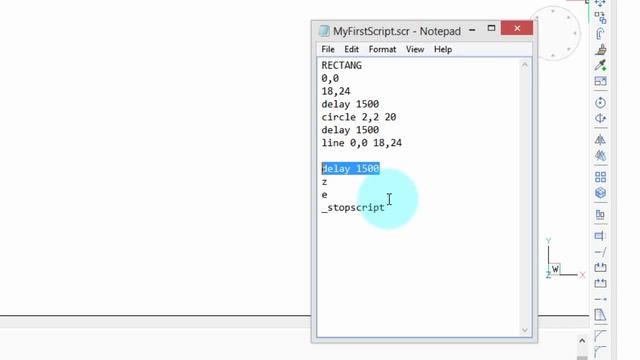Viewport: 640px width, 360px height.
Task: Click the Notepad icon in title bar
Action: click(324, 31)
